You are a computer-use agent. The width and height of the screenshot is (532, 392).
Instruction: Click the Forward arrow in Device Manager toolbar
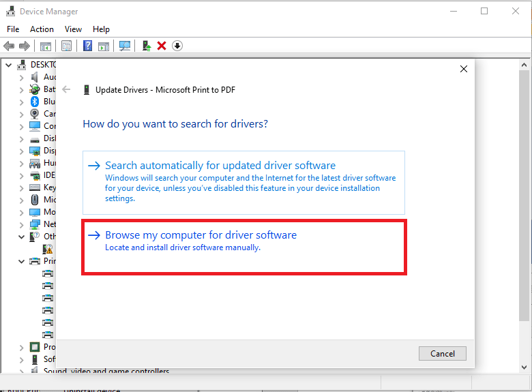(x=25, y=46)
